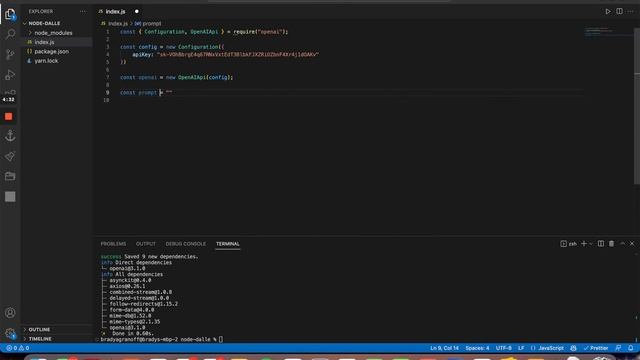Run the index.js file

(608, 11)
